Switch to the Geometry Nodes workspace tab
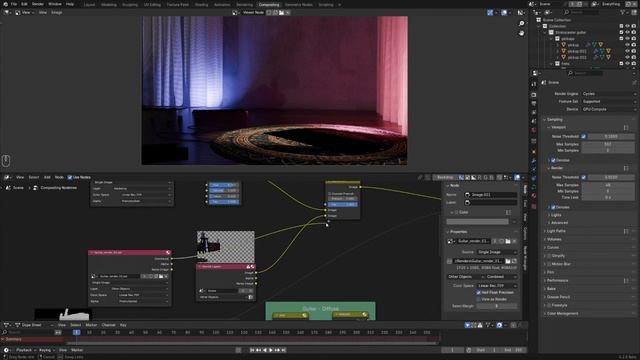This screenshot has height=360, width=640. click(298, 4)
